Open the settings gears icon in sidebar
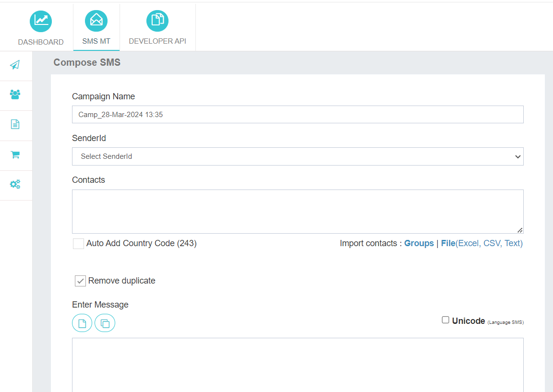Image resolution: width=553 pixels, height=392 pixels. tap(15, 184)
